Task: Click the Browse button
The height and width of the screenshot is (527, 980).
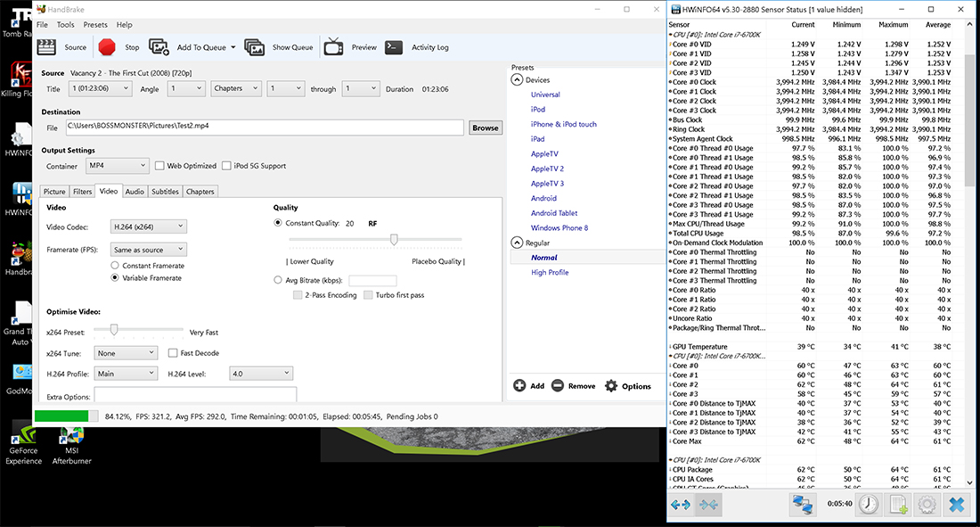Action: (486, 128)
